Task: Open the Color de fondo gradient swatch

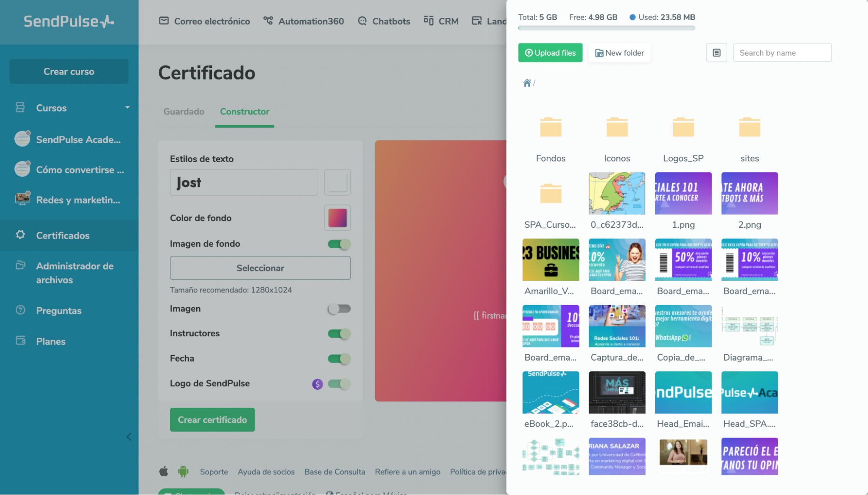Action: click(337, 218)
